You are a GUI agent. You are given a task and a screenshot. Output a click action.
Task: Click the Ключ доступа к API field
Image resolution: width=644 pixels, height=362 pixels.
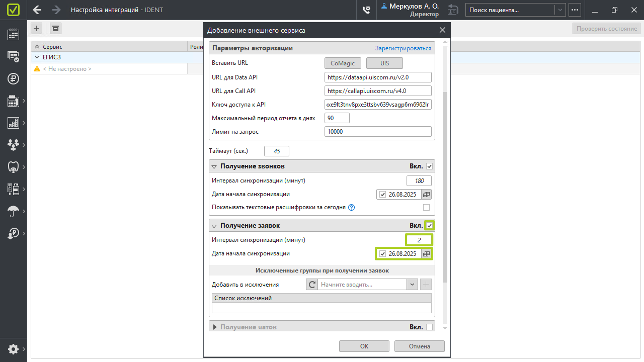[x=378, y=105]
